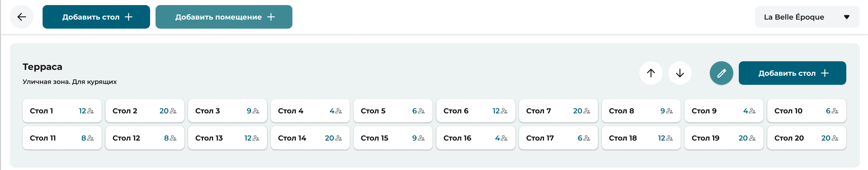868x170 pixels.
Task: Select the Стол 7 card with 20 seats
Action: pyautogui.click(x=558, y=111)
